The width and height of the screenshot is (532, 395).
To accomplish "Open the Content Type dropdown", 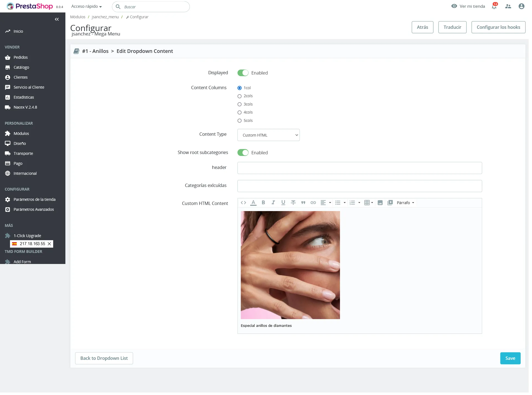I will coord(268,135).
